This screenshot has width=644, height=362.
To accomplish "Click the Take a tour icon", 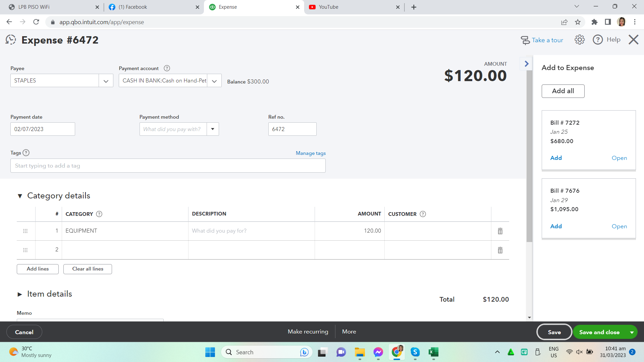I will point(525,40).
